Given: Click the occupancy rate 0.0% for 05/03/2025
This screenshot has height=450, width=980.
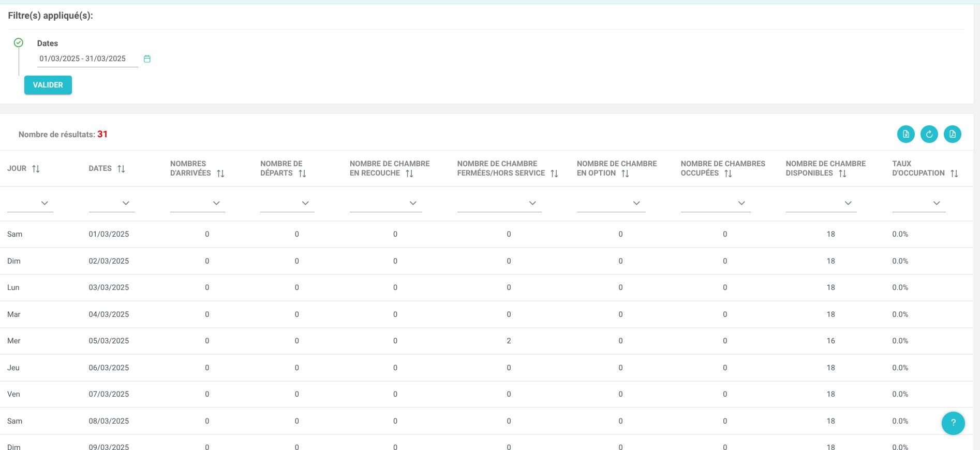Looking at the screenshot, I should point(900,341).
